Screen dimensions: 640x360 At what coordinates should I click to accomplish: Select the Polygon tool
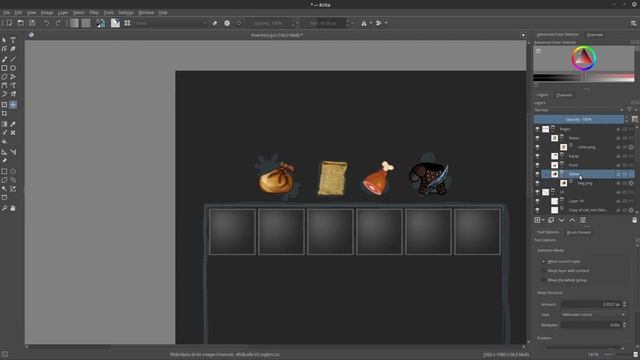4,77
